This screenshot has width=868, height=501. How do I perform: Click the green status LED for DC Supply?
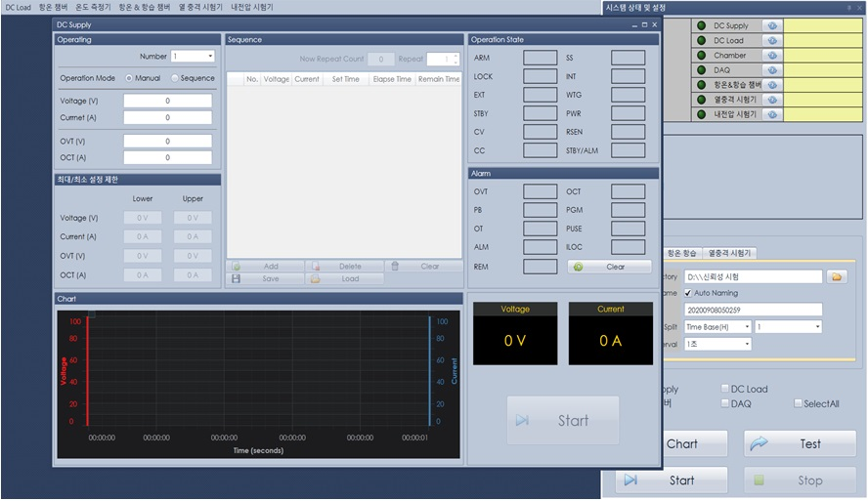(x=701, y=26)
